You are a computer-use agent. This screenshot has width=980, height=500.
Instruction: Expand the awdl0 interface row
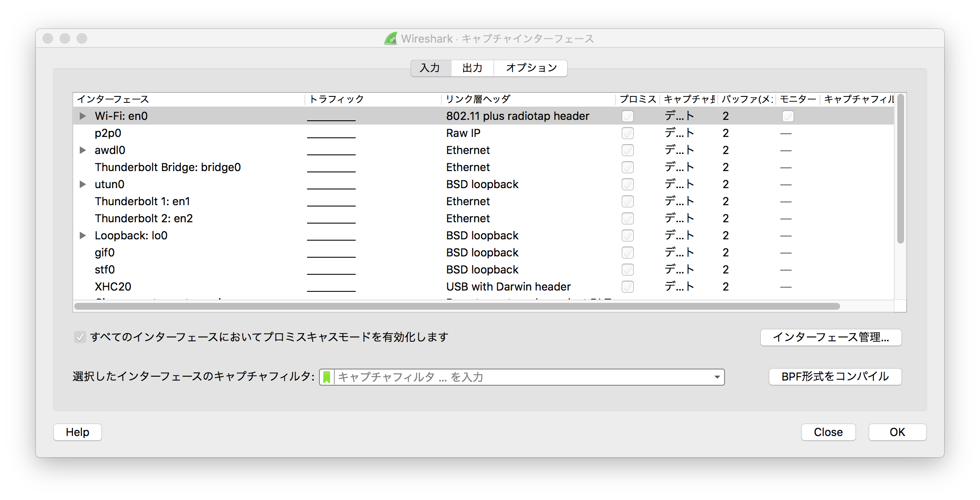[x=83, y=150]
